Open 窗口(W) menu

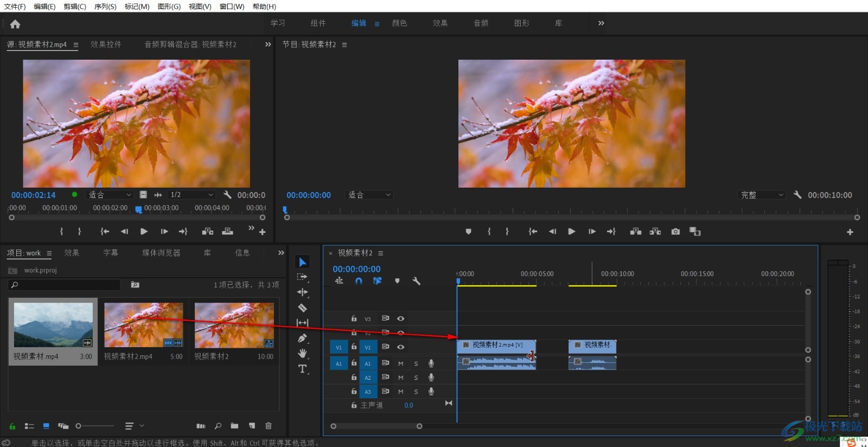[x=232, y=7]
